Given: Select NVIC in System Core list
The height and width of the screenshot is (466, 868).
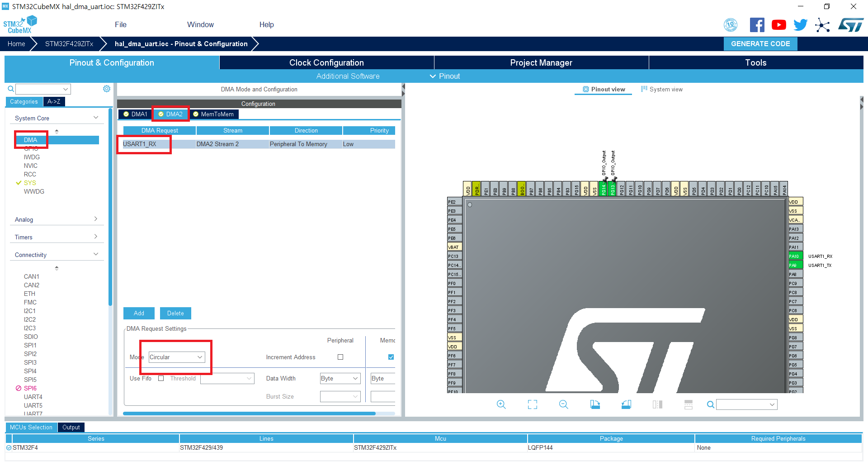Looking at the screenshot, I should pos(31,166).
